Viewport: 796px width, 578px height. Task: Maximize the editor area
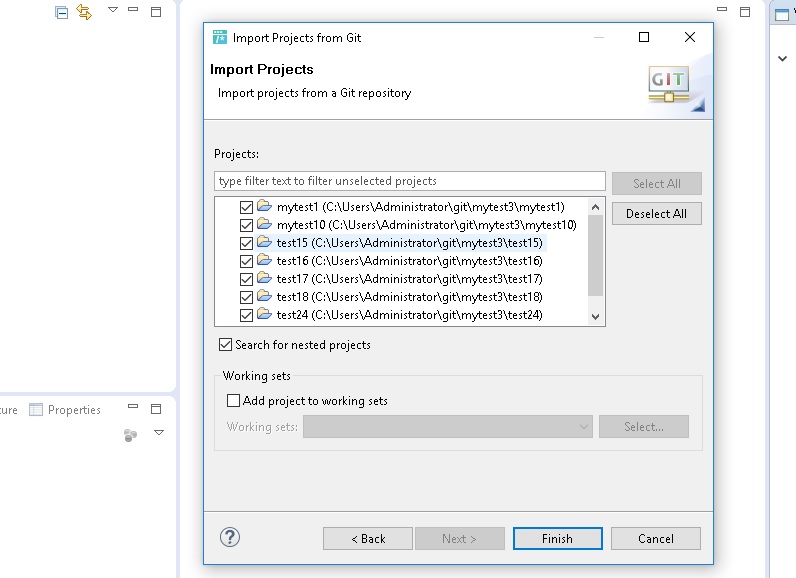(745, 12)
